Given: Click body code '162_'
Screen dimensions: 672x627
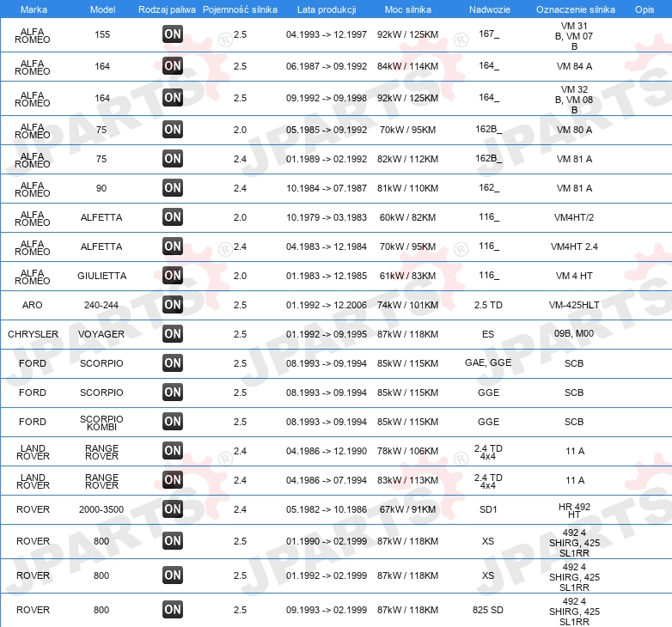Looking at the screenshot, I should click(489, 187).
